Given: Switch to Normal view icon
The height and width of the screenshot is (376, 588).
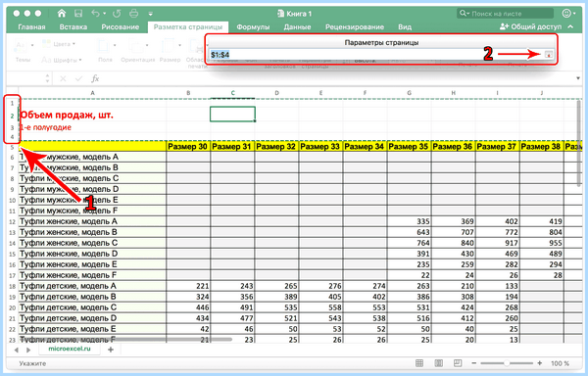Looking at the screenshot, I should [419, 363].
